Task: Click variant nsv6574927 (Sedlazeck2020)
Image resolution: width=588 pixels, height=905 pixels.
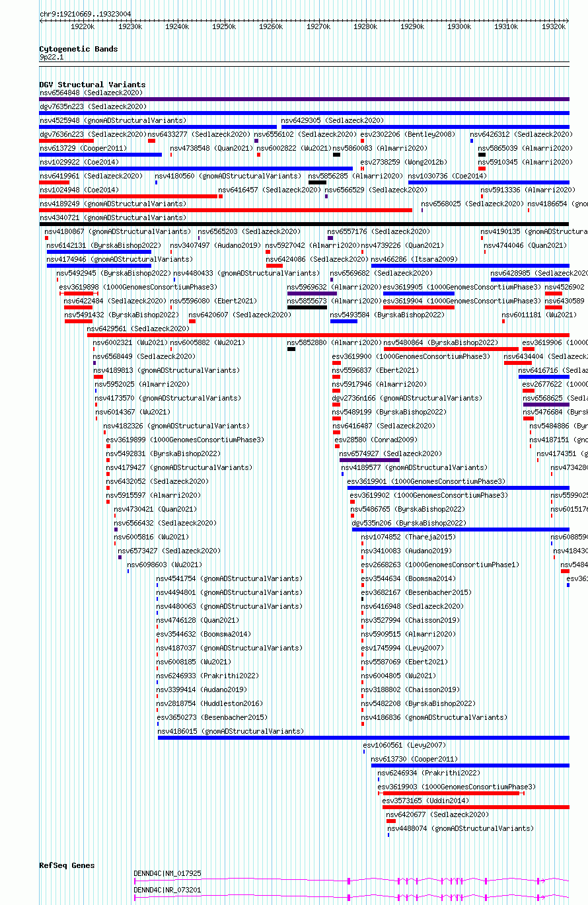Action: (390, 453)
